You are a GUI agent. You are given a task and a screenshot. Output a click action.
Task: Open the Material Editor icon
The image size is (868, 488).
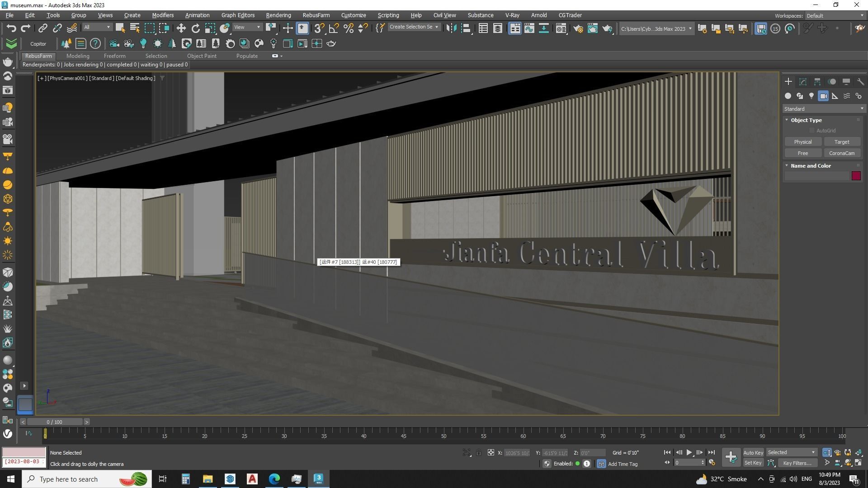point(561,28)
